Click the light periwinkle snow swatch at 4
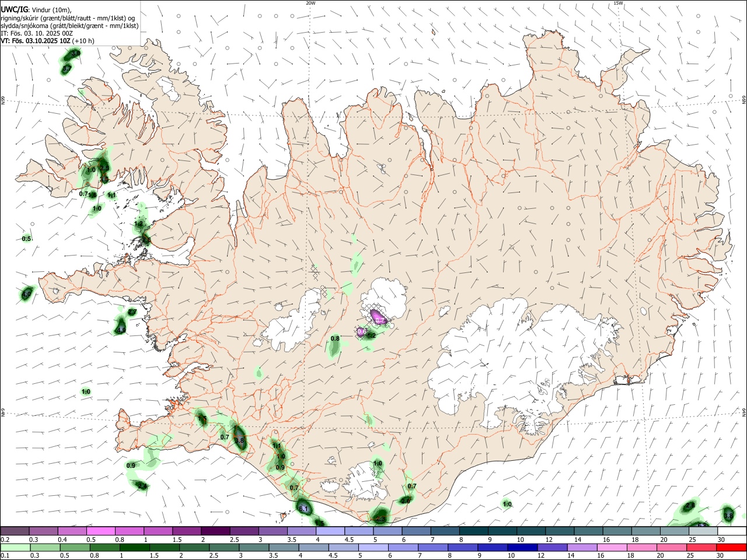 [330, 531]
